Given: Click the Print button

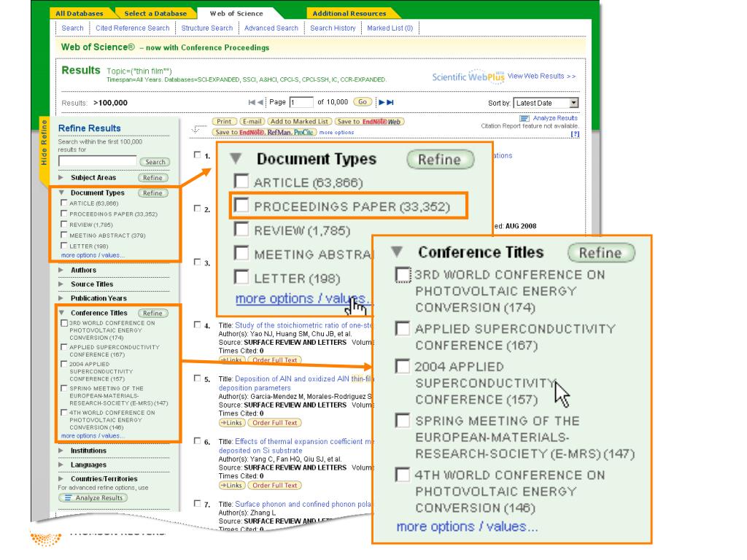Looking at the screenshot, I should coord(224,122).
